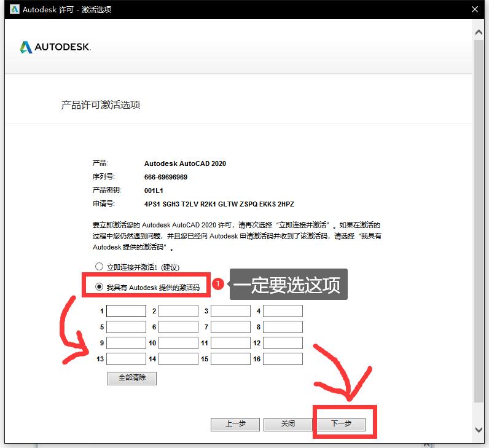Click the 序列号 label
The height and width of the screenshot is (448, 489).
[x=104, y=177]
